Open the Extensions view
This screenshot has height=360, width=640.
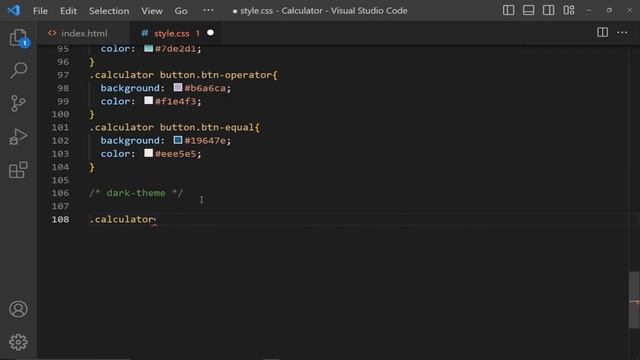pos(18,170)
